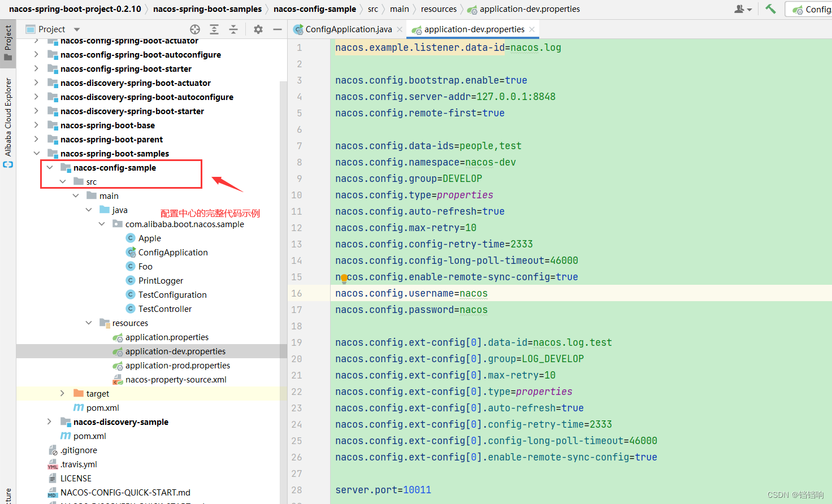
Task: Click the intention light bulb on line 15
Action: 344,277
